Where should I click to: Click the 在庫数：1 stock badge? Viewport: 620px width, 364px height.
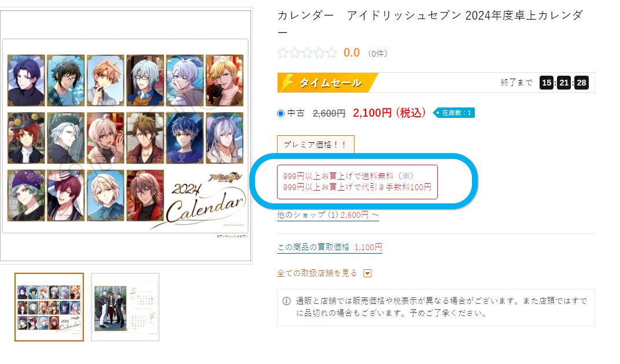(454, 113)
